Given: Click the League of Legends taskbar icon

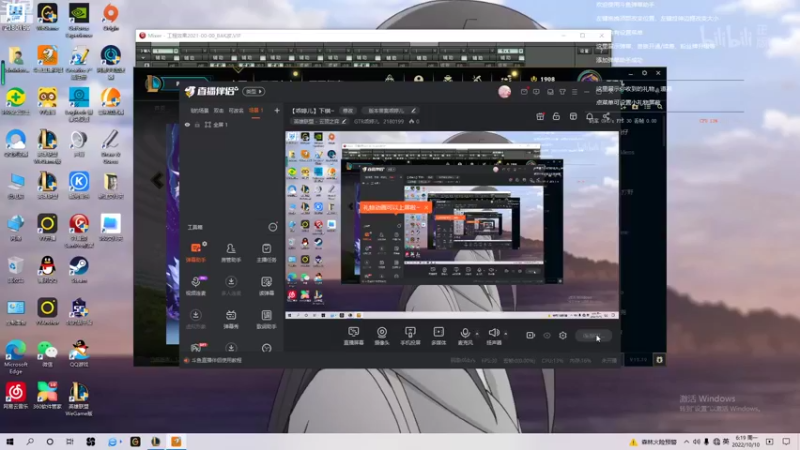Looking at the screenshot, I should (x=156, y=442).
